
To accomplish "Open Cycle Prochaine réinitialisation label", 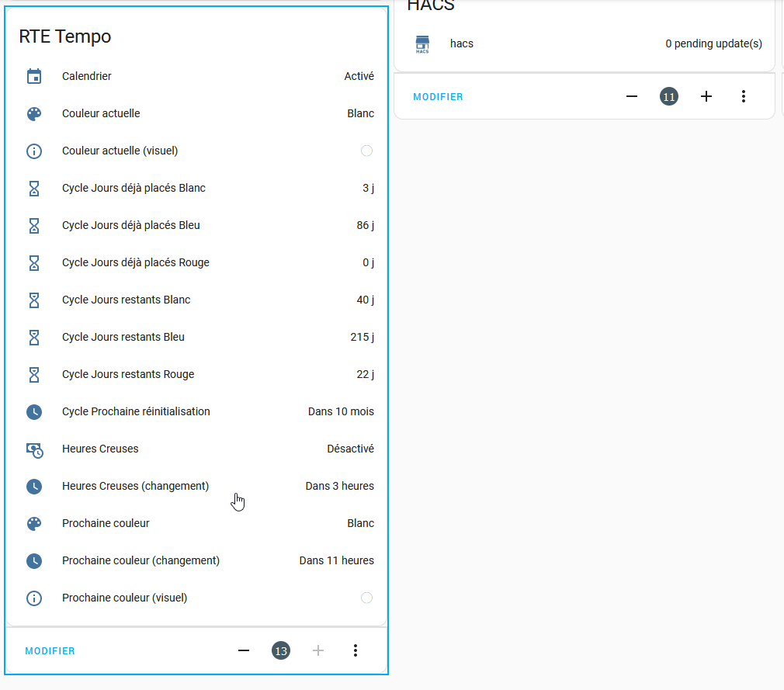I will (x=136, y=411).
